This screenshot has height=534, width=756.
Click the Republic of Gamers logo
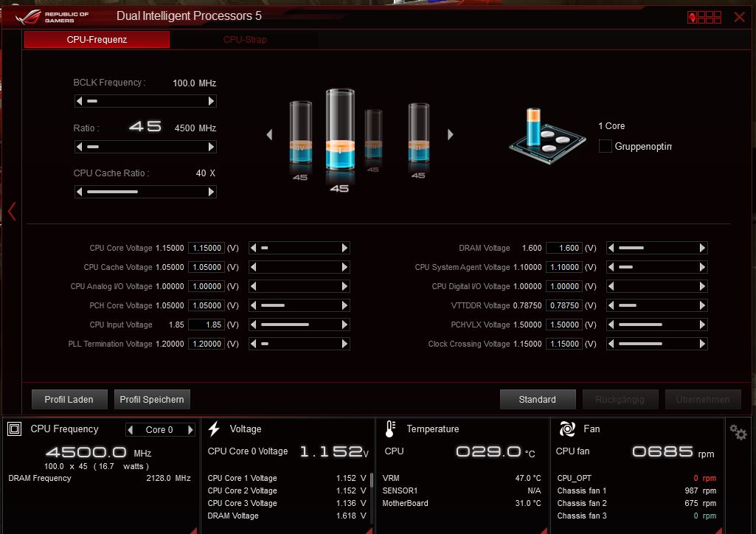click(x=52, y=17)
